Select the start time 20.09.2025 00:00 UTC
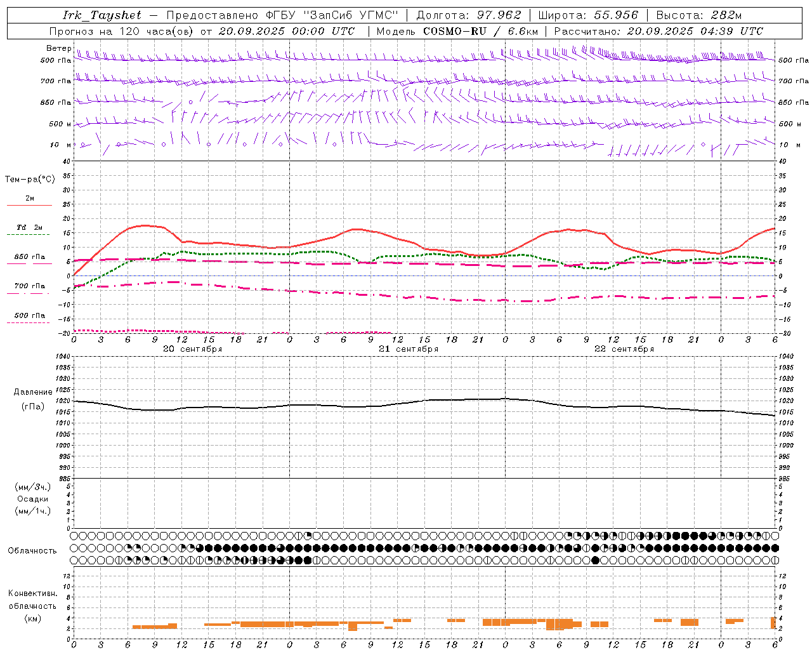The width and height of the screenshot is (812, 650). [287, 31]
